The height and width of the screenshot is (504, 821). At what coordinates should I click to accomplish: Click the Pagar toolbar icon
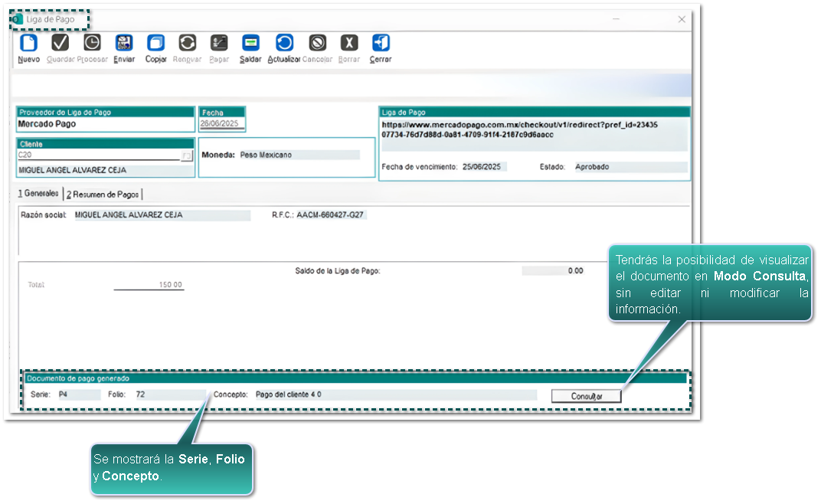tap(219, 44)
